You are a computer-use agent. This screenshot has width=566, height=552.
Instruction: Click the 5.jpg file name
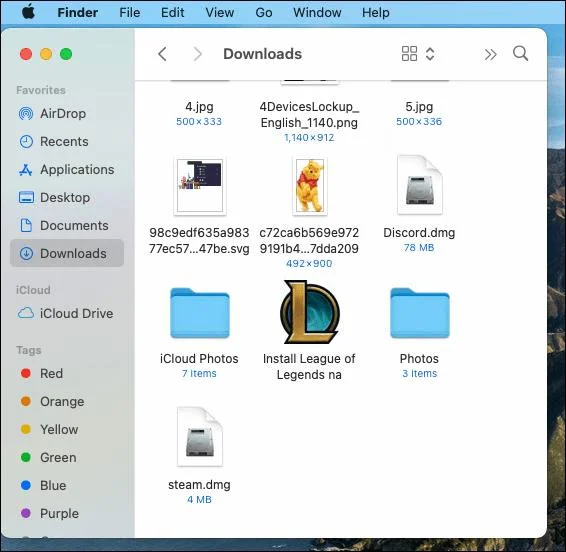tap(419, 107)
